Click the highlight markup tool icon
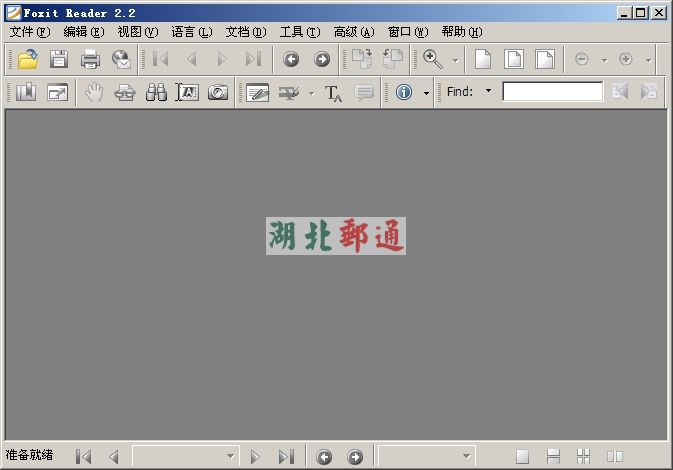 click(x=289, y=92)
